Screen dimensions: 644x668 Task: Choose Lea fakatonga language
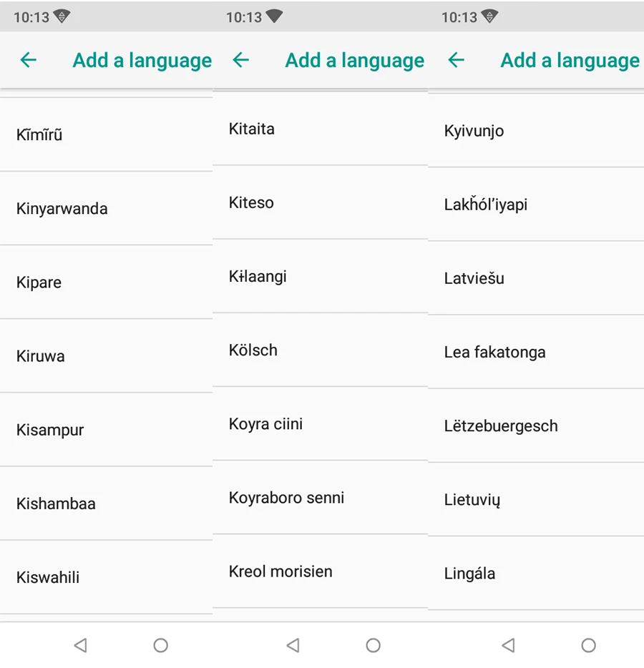(x=536, y=351)
